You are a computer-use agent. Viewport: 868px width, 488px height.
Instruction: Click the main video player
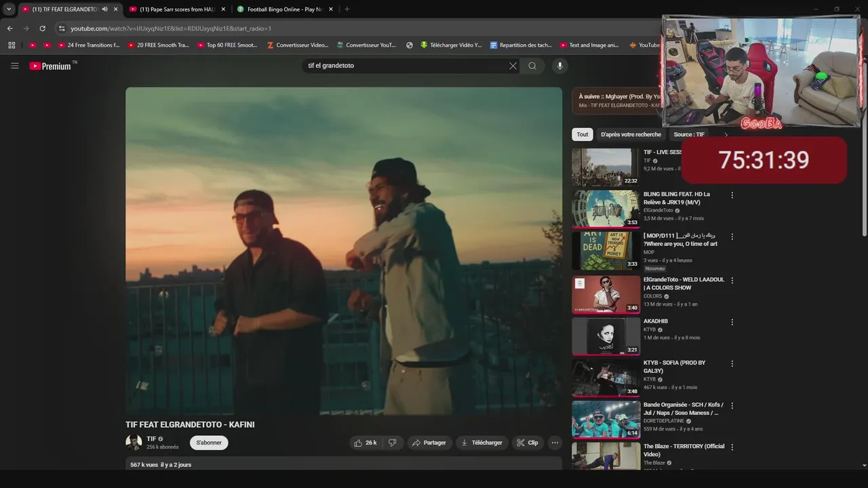[344, 251]
